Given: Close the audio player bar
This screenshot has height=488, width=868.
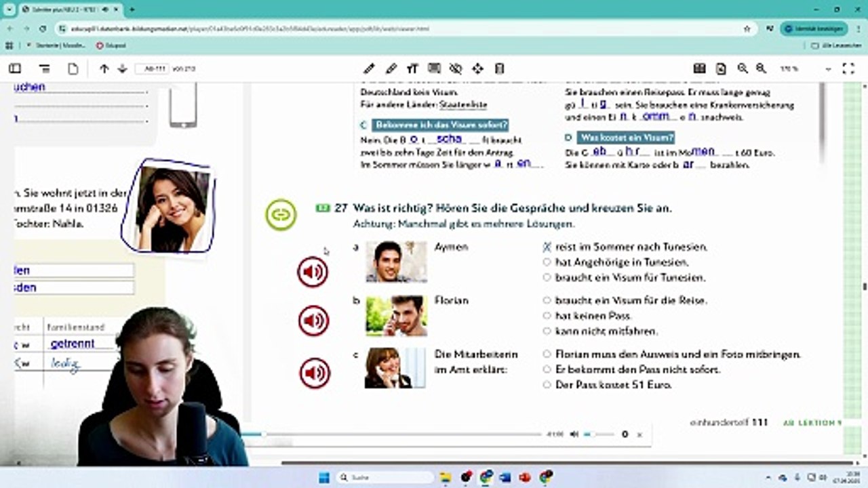Looking at the screenshot, I should tap(639, 434).
